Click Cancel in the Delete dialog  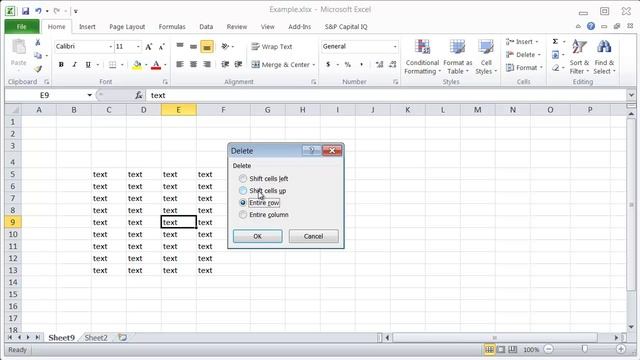click(313, 236)
